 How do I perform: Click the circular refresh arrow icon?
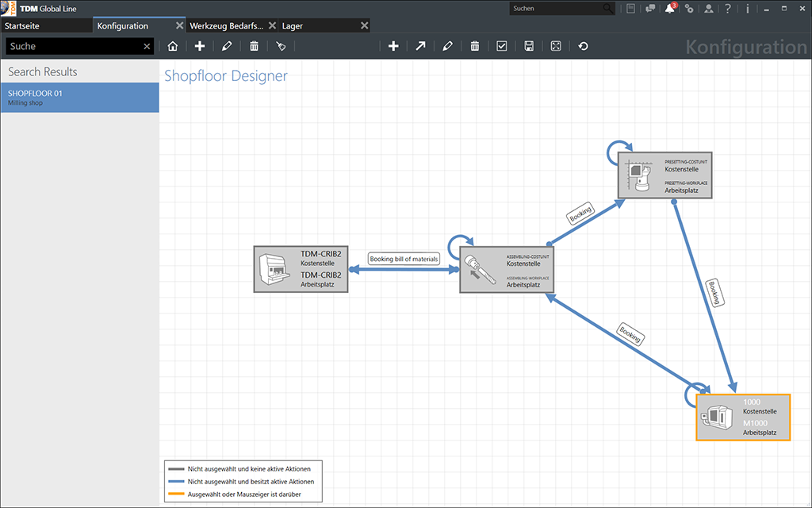click(x=583, y=46)
